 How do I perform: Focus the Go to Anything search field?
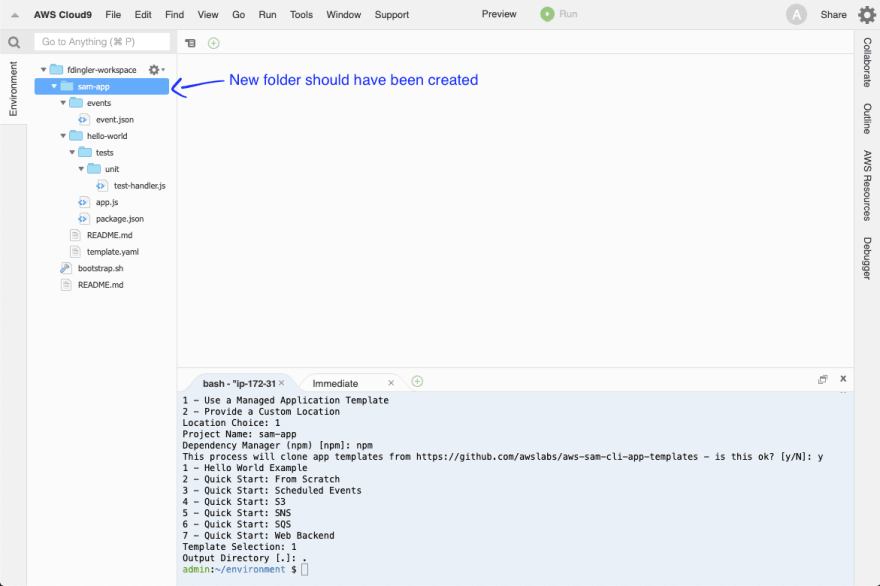pos(102,42)
